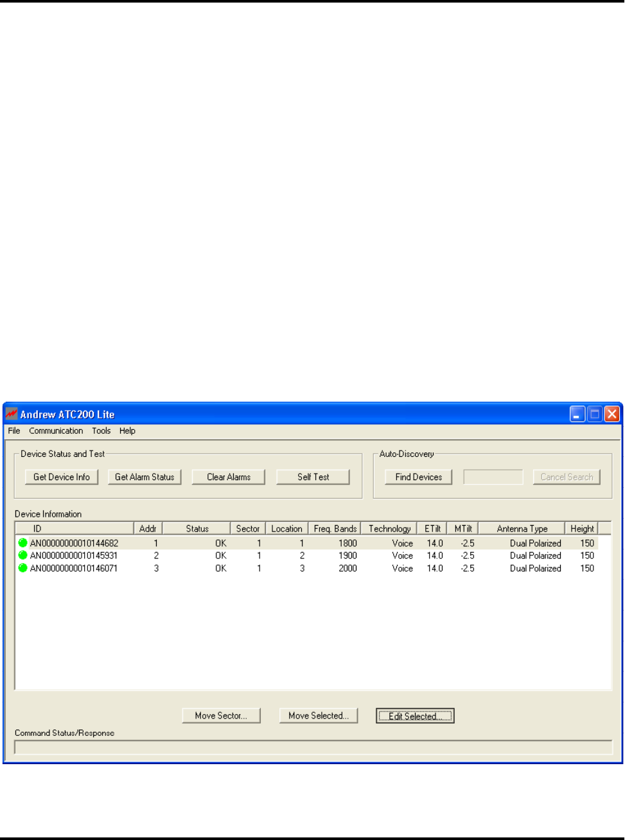Sort by Sector column header

coord(248,528)
